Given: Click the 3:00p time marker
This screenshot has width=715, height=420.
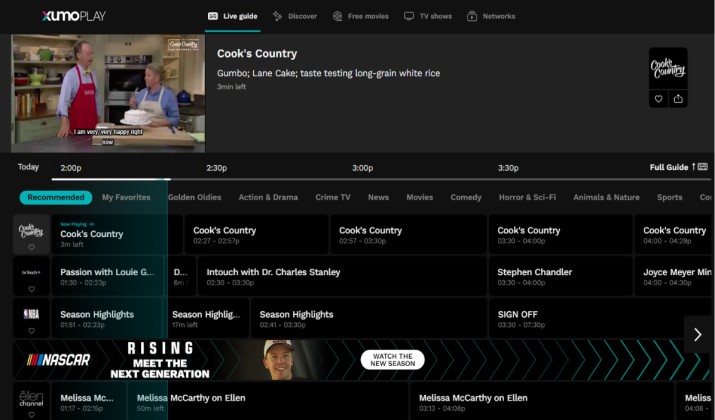Looking at the screenshot, I should pos(363,168).
